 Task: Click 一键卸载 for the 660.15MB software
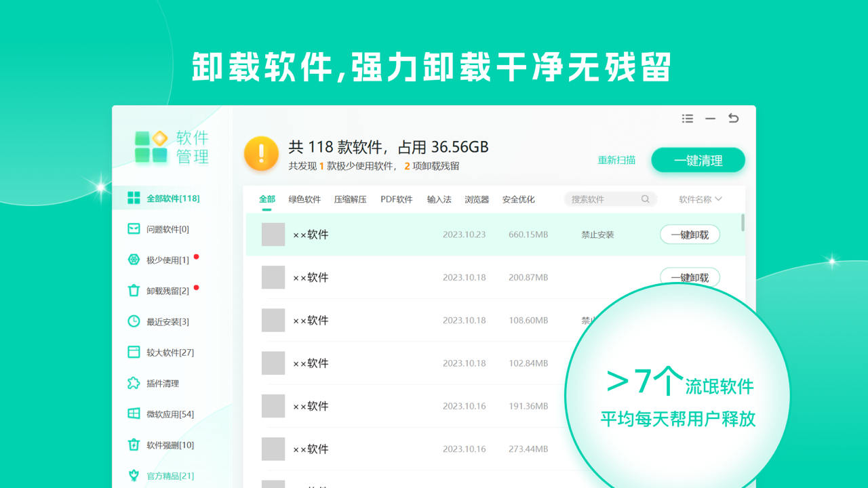(690, 235)
